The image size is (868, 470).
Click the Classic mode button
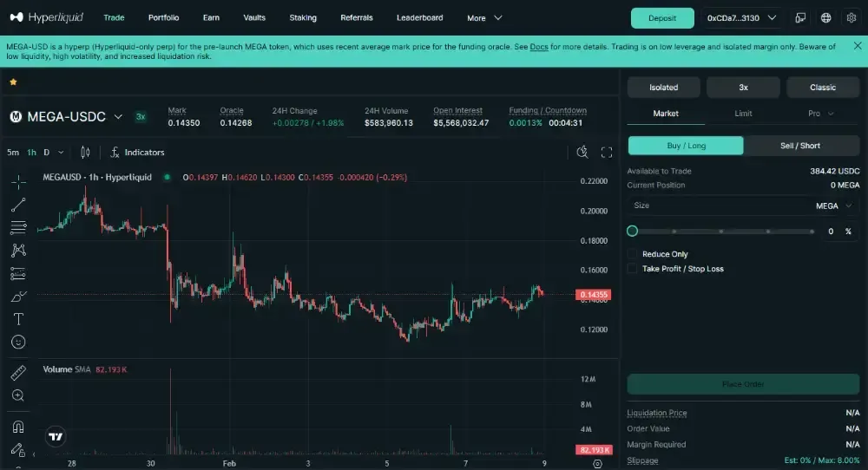click(823, 88)
